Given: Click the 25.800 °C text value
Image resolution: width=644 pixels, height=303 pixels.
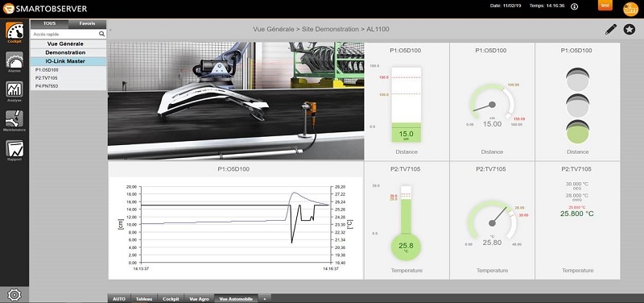Looking at the screenshot, I should [x=576, y=214].
